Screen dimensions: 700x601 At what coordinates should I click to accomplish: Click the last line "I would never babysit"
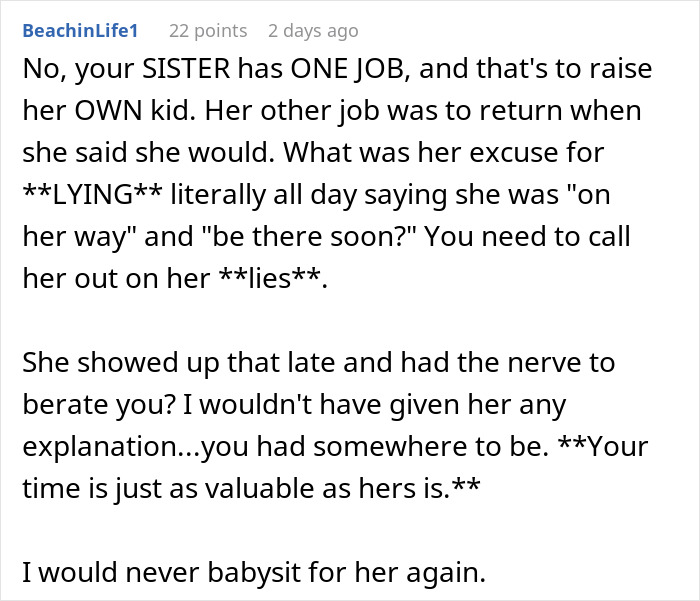click(x=254, y=572)
